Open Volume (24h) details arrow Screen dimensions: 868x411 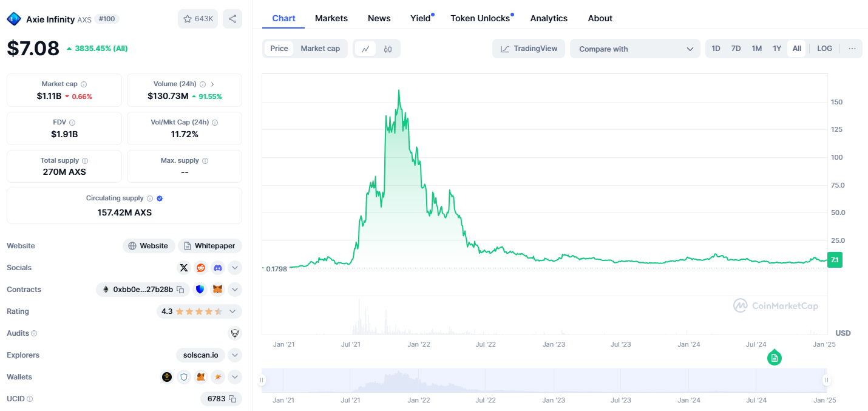(x=212, y=84)
